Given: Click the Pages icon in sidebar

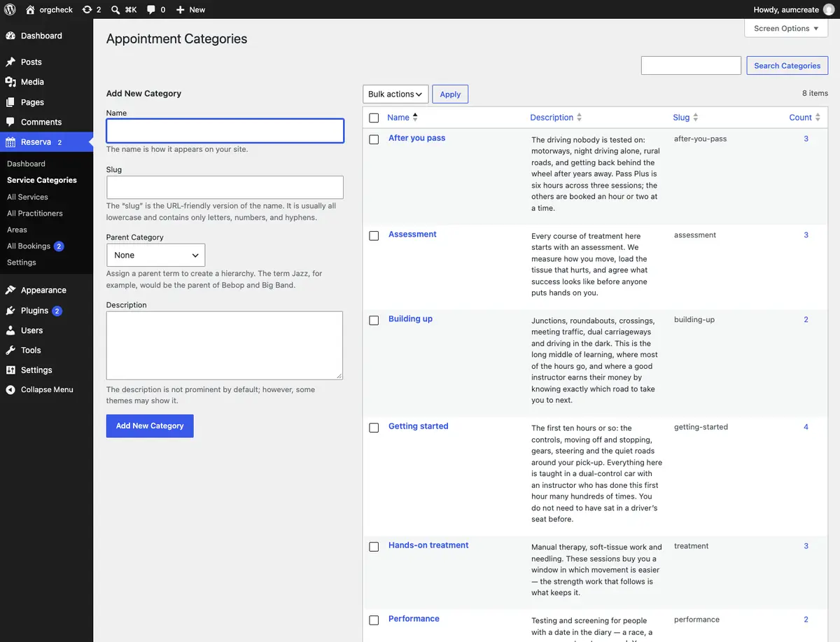Looking at the screenshot, I should tap(10, 102).
